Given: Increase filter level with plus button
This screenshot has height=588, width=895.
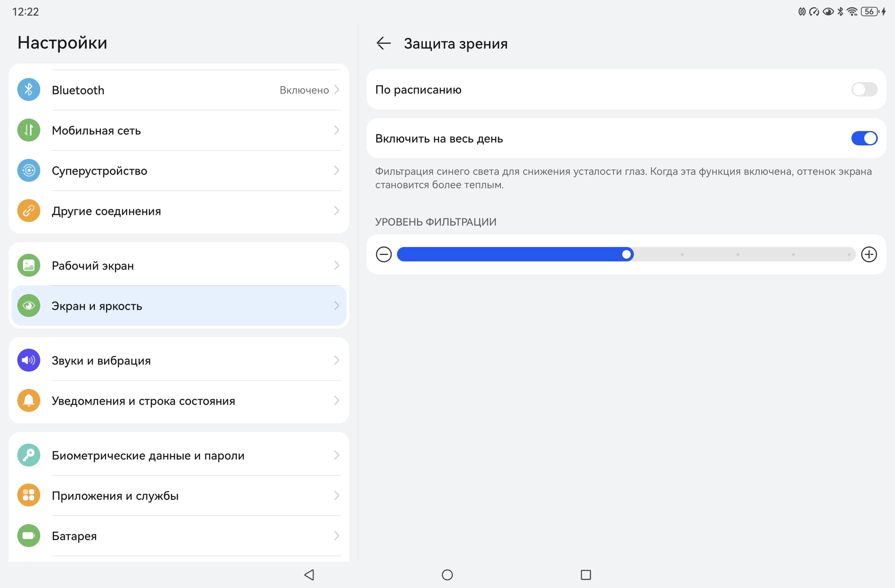Looking at the screenshot, I should coord(869,254).
